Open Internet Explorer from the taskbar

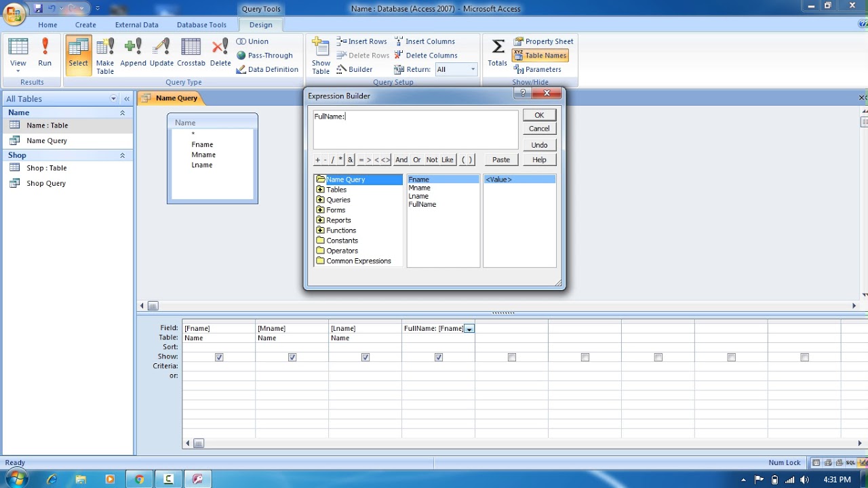pyautogui.click(x=52, y=479)
